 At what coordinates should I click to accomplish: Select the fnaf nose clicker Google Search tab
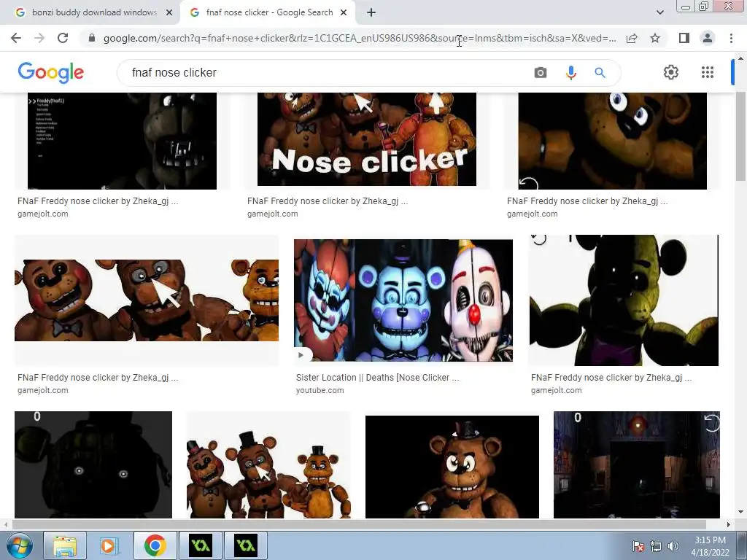point(269,12)
